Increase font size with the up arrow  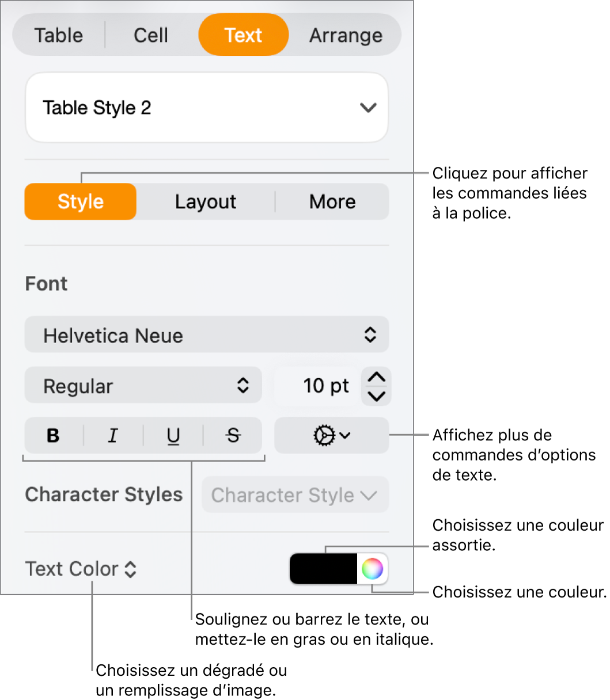(x=376, y=377)
